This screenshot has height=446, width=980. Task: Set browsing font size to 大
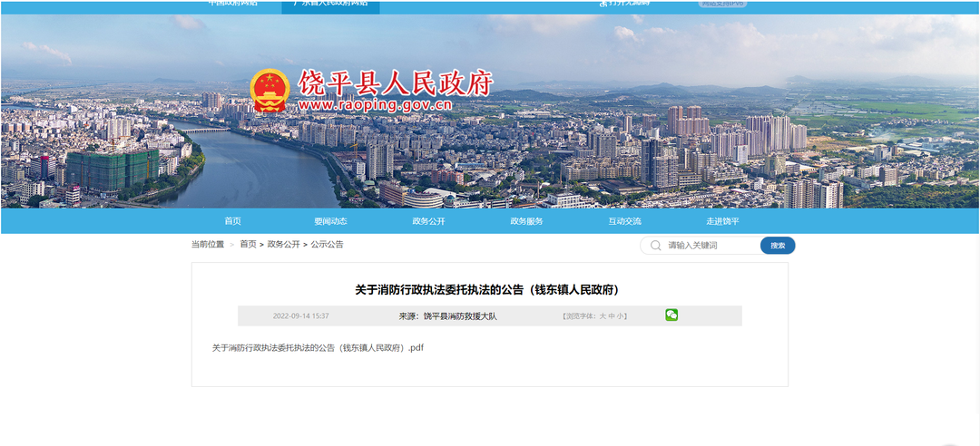point(603,316)
